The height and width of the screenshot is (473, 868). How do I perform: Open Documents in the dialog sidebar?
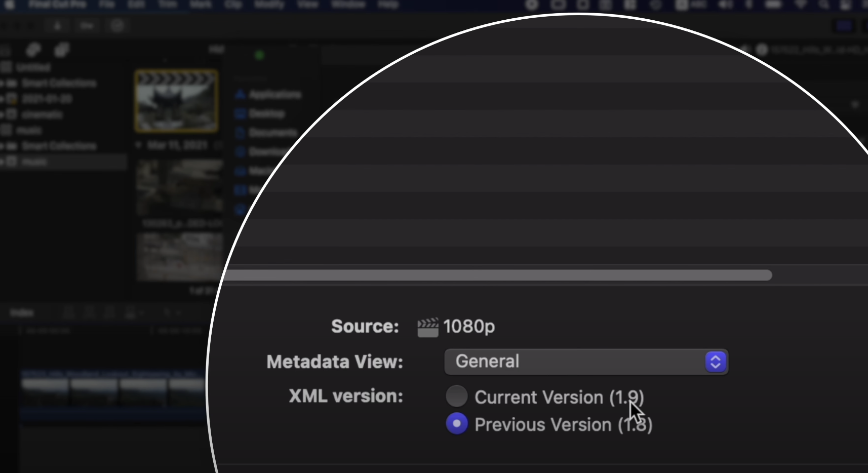pos(266,133)
